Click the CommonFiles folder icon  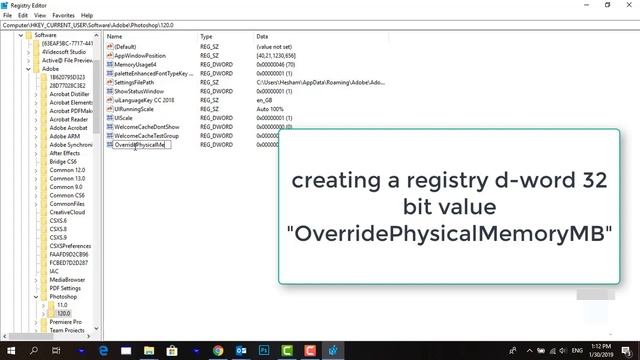44,204
